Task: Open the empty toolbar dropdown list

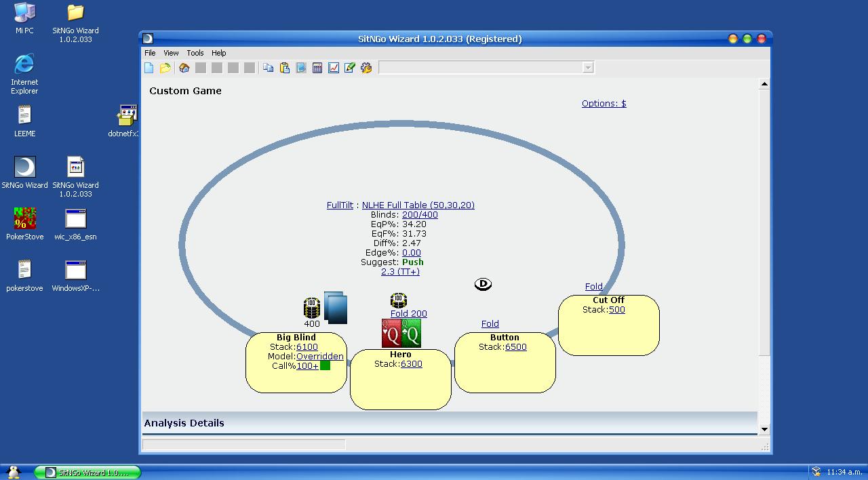Action: [588, 67]
